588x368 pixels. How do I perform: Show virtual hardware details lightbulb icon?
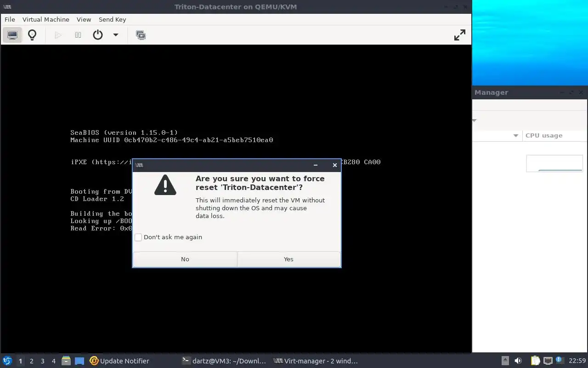point(32,35)
